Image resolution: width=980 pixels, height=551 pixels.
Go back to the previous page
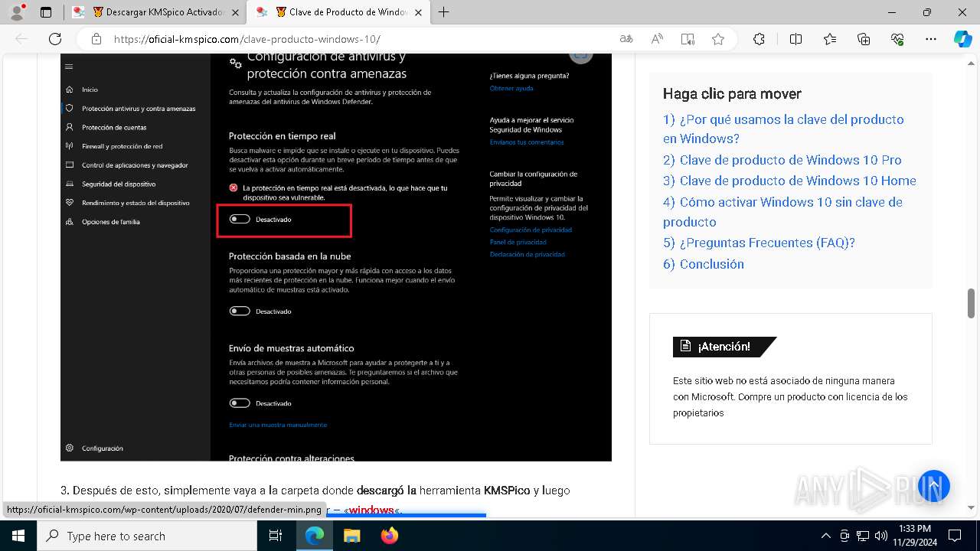pos(21,39)
